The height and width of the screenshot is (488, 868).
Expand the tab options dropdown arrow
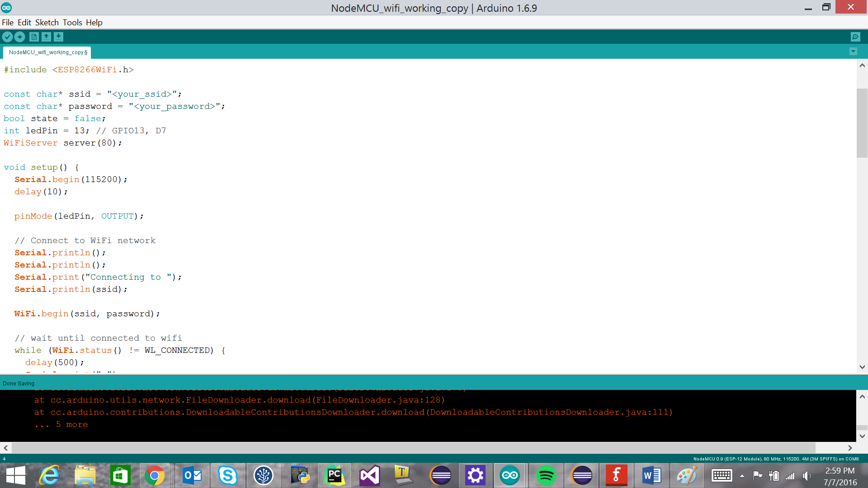tap(853, 52)
